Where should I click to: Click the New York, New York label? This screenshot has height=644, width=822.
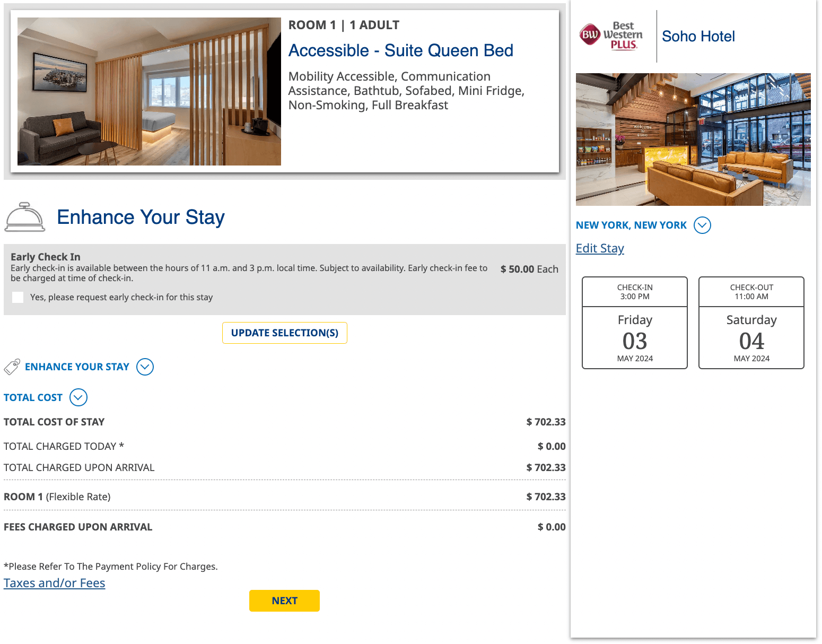pos(631,225)
